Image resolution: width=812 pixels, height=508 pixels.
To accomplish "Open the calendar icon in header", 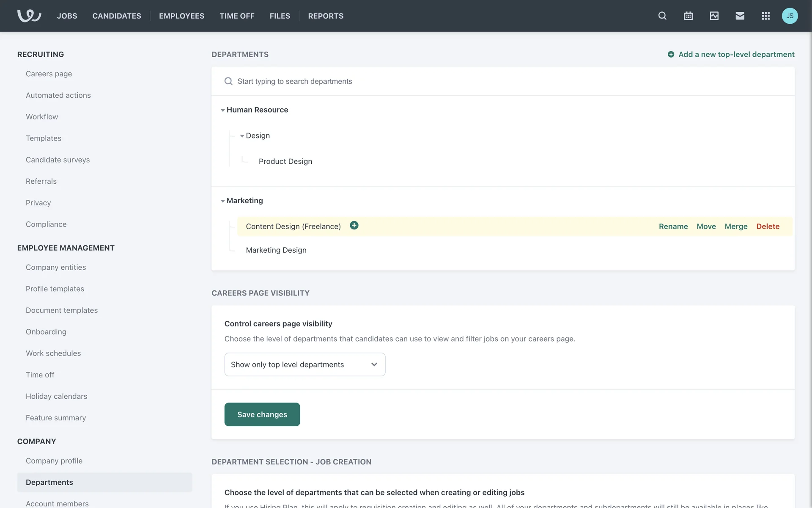I will pos(688,16).
